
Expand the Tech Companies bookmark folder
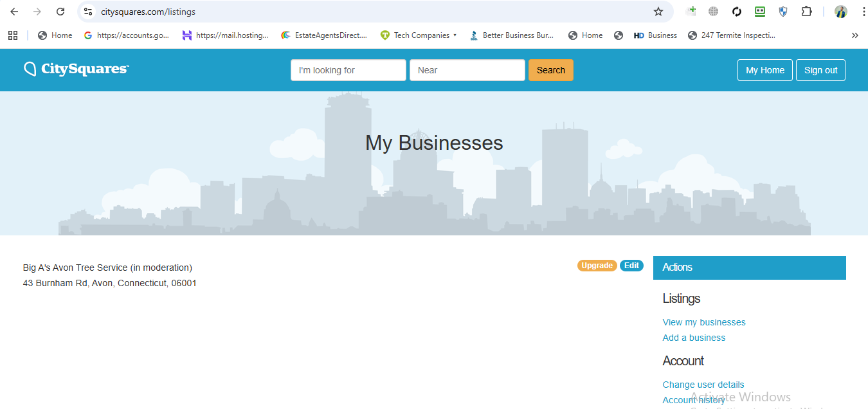(x=418, y=35)
